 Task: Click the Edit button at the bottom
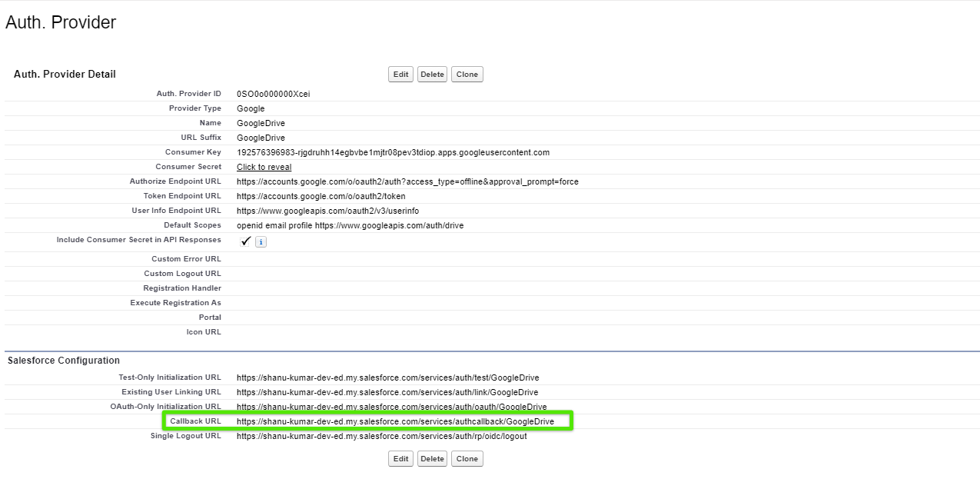(x=400, y=458)
